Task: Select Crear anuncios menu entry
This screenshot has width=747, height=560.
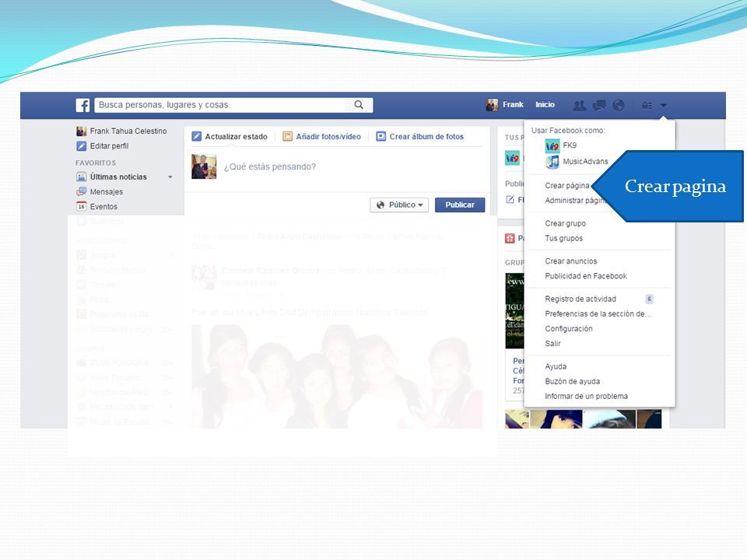Action: pyautogui.click(x=570, y=261)
